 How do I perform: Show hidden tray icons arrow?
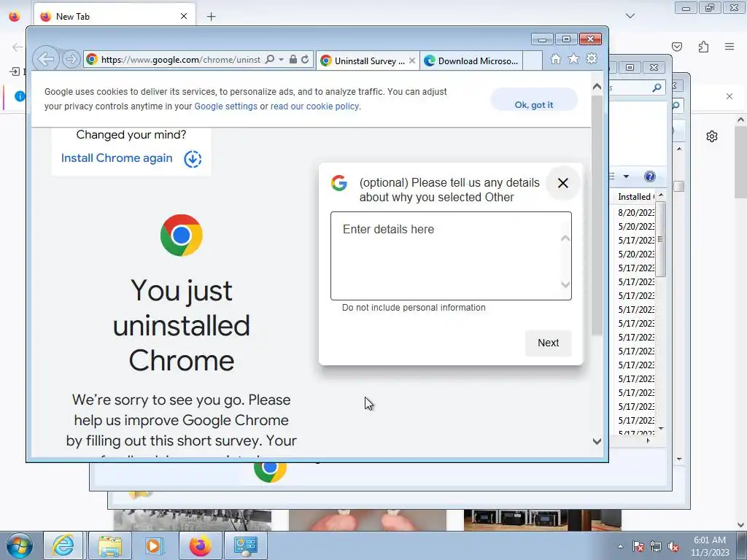click(x=620, y=546)
